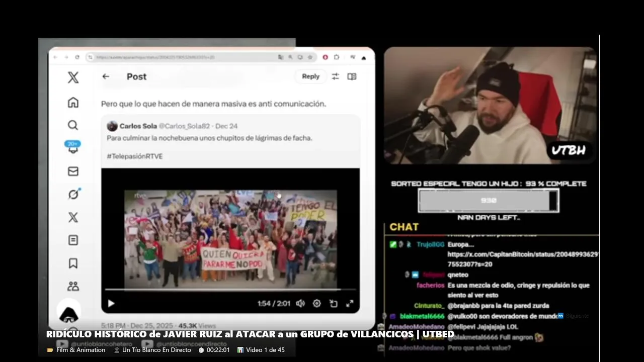
Task: Open the #TelepasiónRTVE hashtag
Action: pos(135,156)
